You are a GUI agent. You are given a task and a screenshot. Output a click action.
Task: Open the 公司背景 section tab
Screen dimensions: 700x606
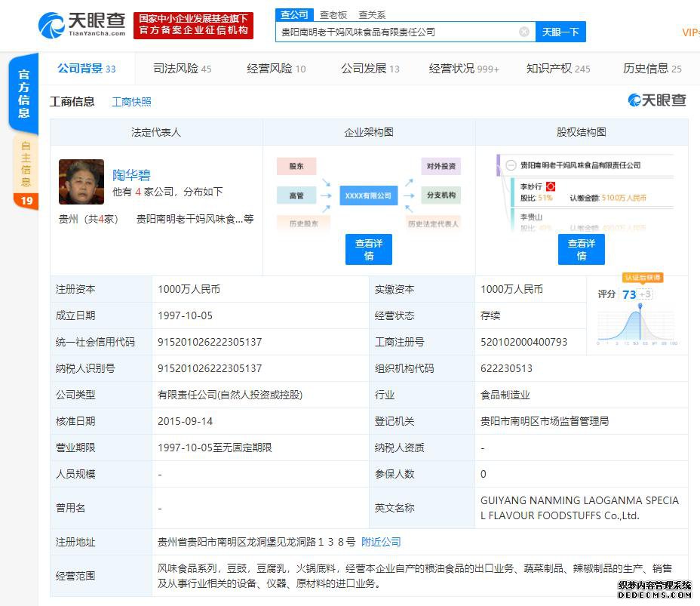pos(86,69)
